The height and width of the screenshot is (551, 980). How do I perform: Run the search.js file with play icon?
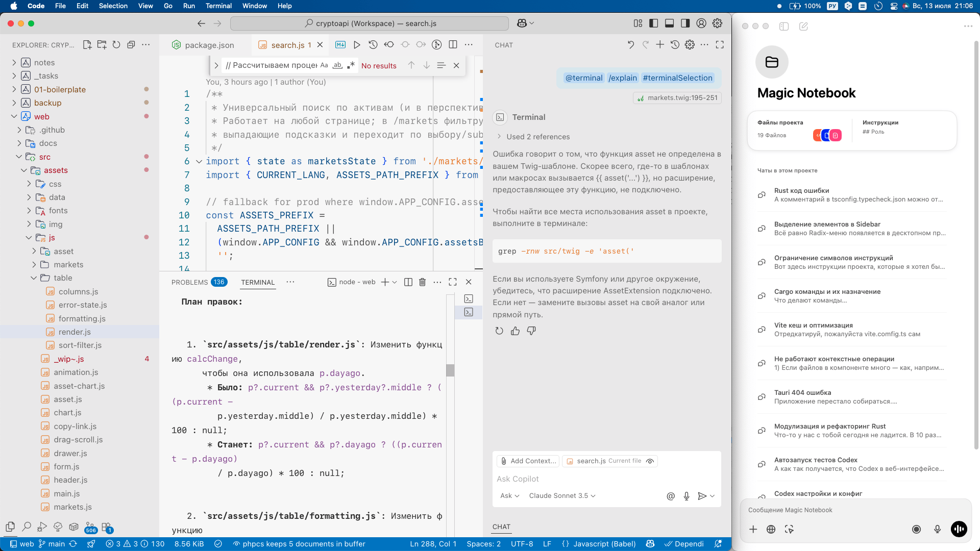pyautogui.click(x=357, y=45)
